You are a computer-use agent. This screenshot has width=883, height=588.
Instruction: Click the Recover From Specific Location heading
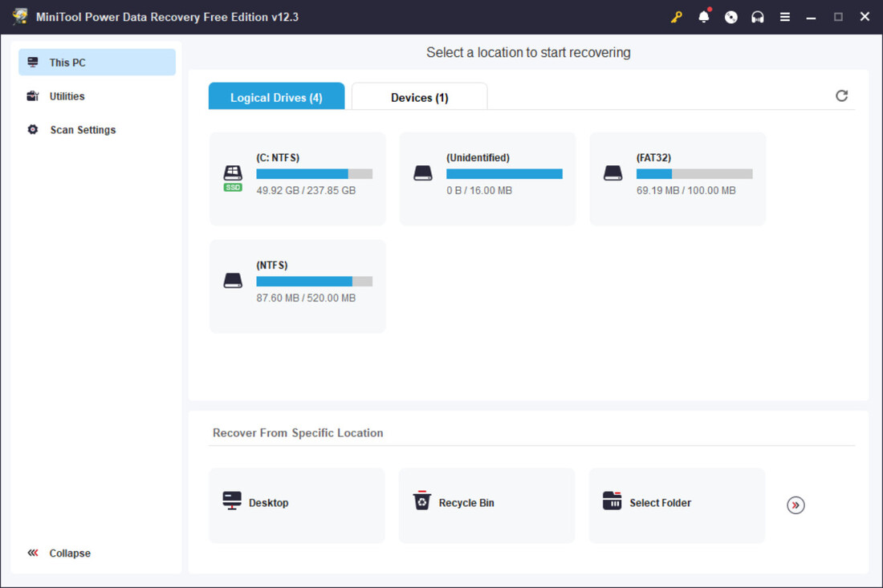point(298,432)
